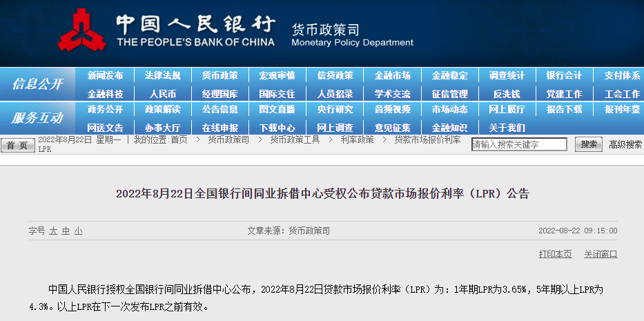
Task: Visit 下载中心 page
Action: 277,128
